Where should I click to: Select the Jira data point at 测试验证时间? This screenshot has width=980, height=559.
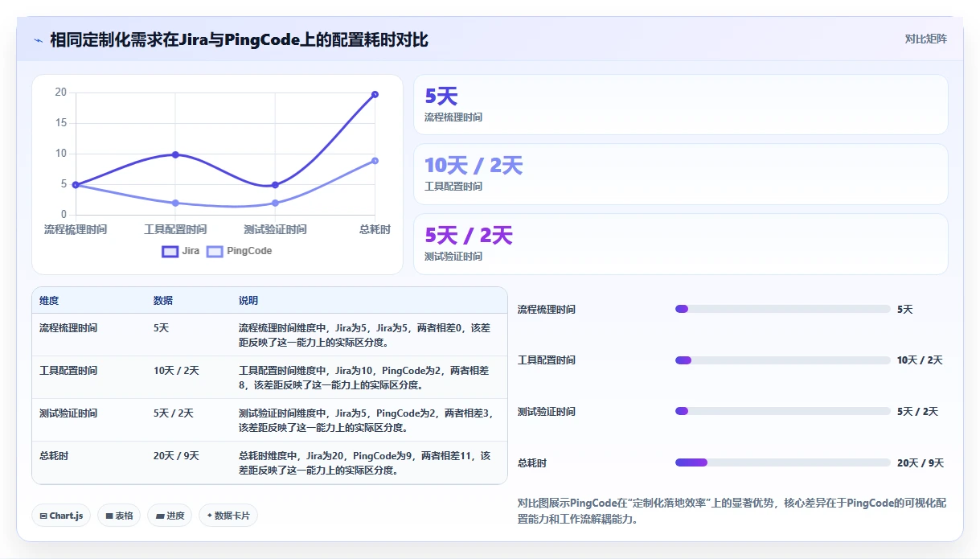275,185
